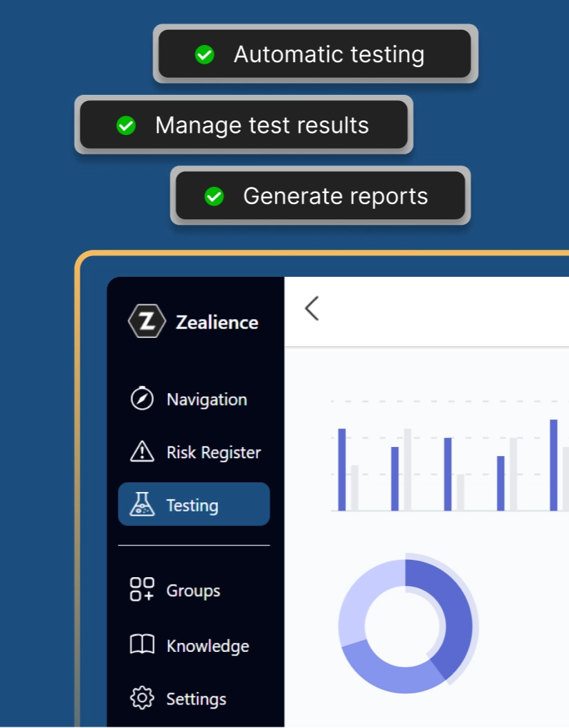Toggle the checkmark on Automatic testing

pos(204,54)
